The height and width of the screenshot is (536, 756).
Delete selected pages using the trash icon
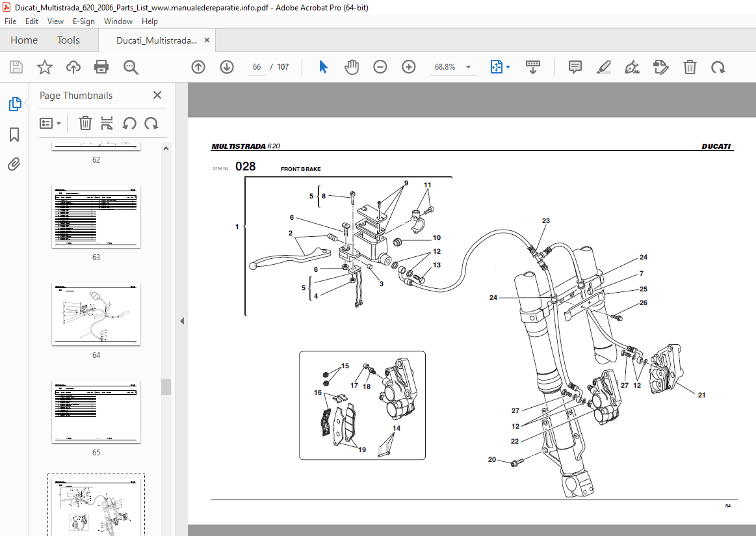[85, 123]
